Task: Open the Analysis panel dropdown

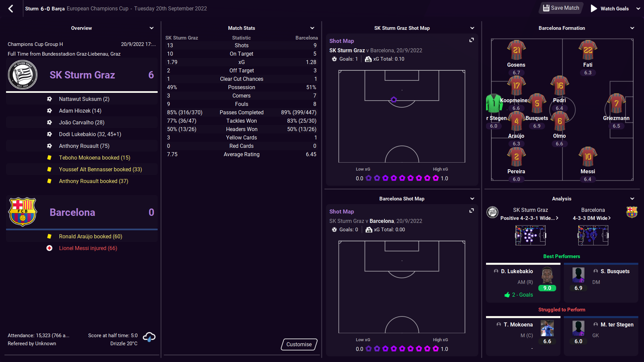Action: coord(632,199)
